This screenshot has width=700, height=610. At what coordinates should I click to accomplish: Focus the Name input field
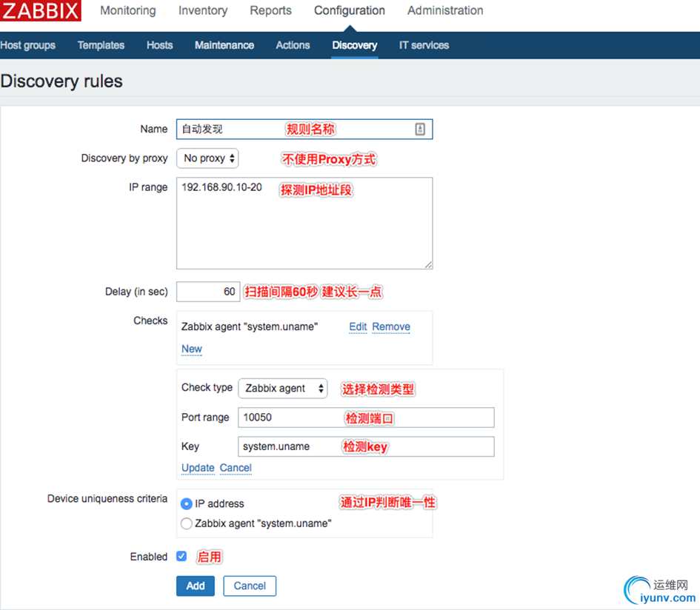(x=304, y=129)
